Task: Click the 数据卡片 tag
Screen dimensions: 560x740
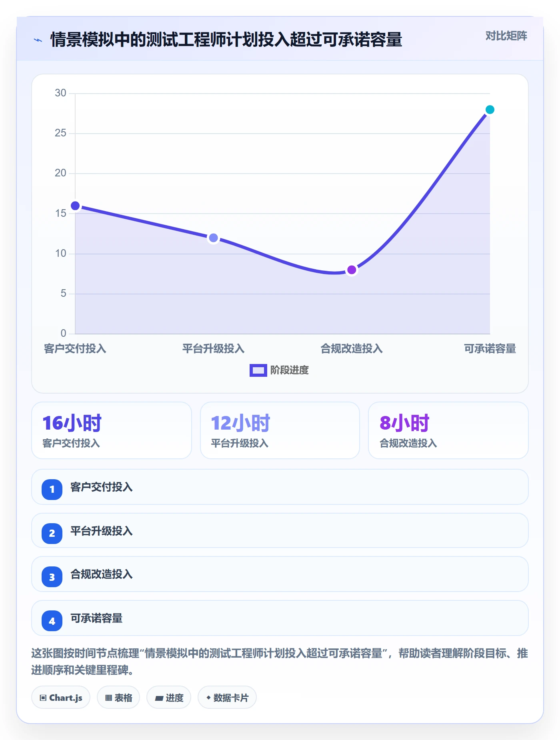Action: 227,698
